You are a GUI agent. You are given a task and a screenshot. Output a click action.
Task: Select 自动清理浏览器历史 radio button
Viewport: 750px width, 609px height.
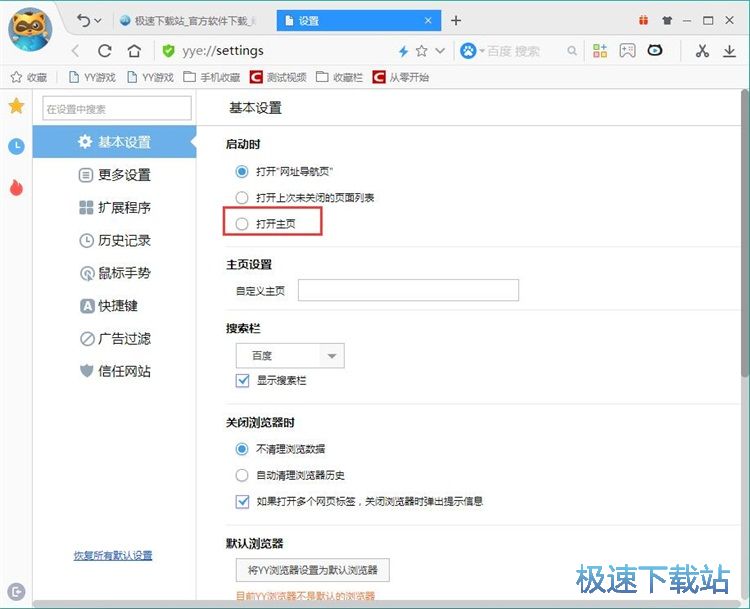point(242,475)
